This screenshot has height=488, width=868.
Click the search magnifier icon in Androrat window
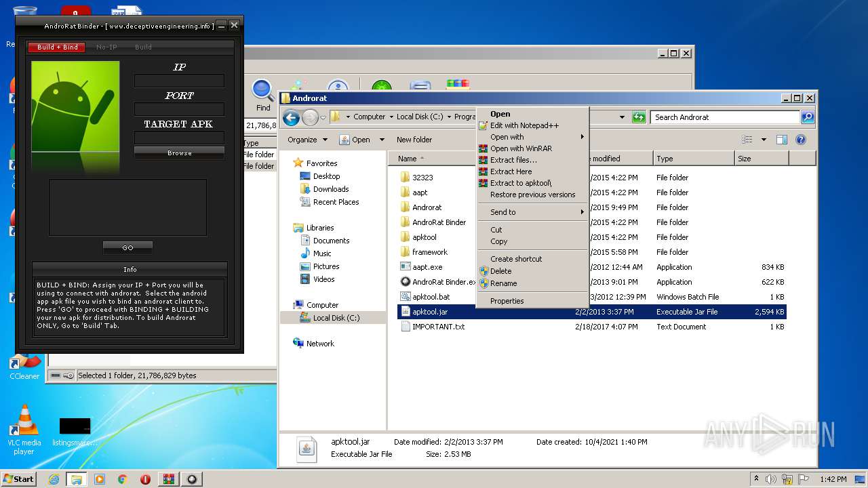807,117
